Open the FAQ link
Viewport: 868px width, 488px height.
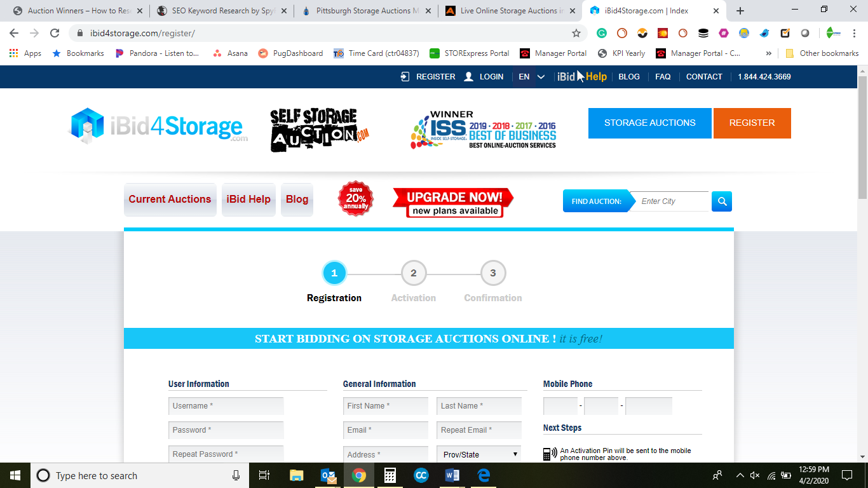tap(663, 77)
